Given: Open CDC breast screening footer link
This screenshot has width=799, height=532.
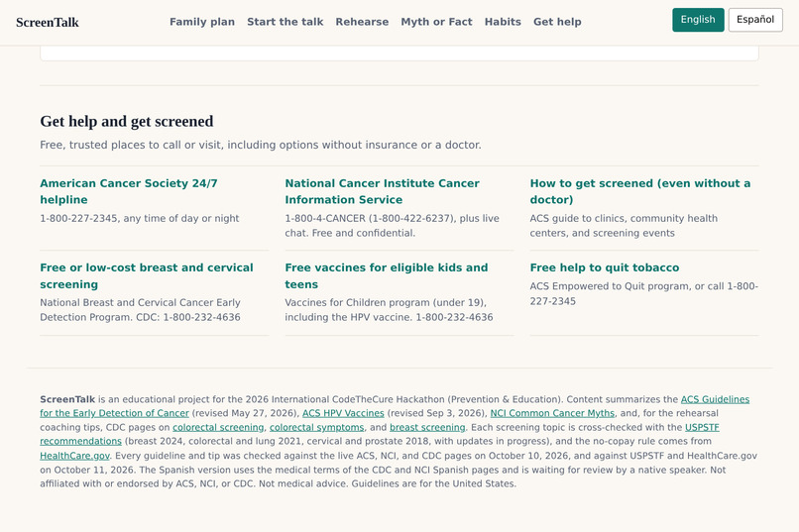Looking at the screenshot, I should (x=427, y=428).
